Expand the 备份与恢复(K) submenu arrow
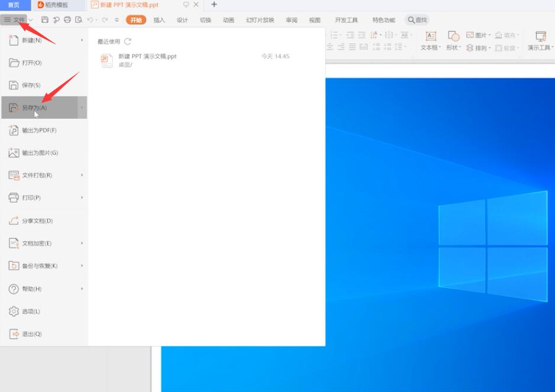The height and width of the screenshot is (392, 555). (x=82, y=265)
